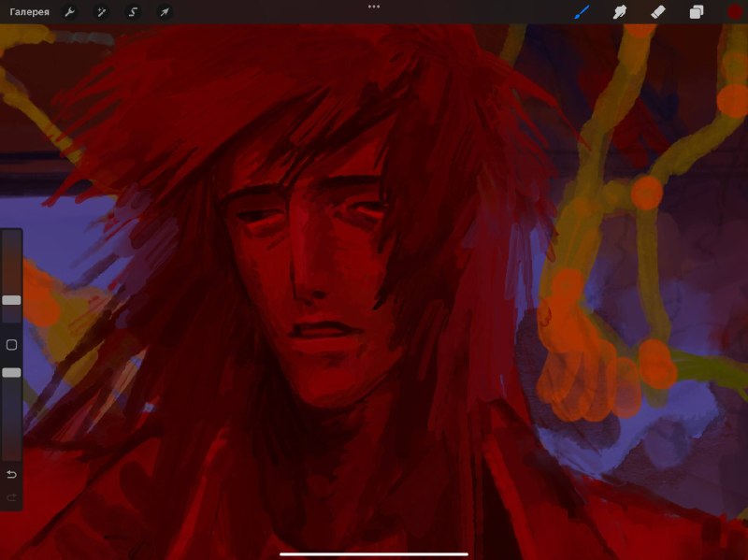Open the Actions wrench menu
This screenshot has width=748, height=560.
(69, 12)
